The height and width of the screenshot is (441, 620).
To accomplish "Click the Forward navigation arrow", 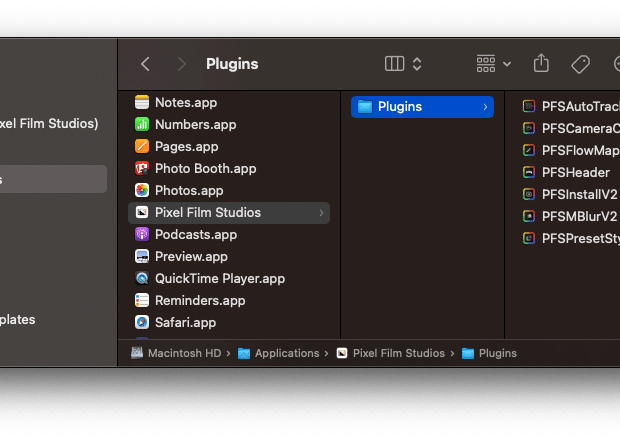I will coord(182,64).
